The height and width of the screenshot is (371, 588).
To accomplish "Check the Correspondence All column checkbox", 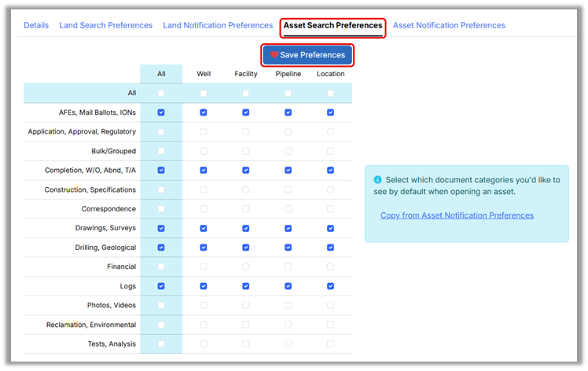I will [161, 209].
